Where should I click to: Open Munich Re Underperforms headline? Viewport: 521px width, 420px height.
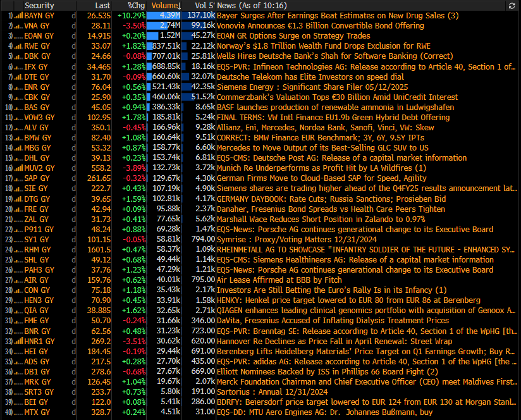pos(321,168)
